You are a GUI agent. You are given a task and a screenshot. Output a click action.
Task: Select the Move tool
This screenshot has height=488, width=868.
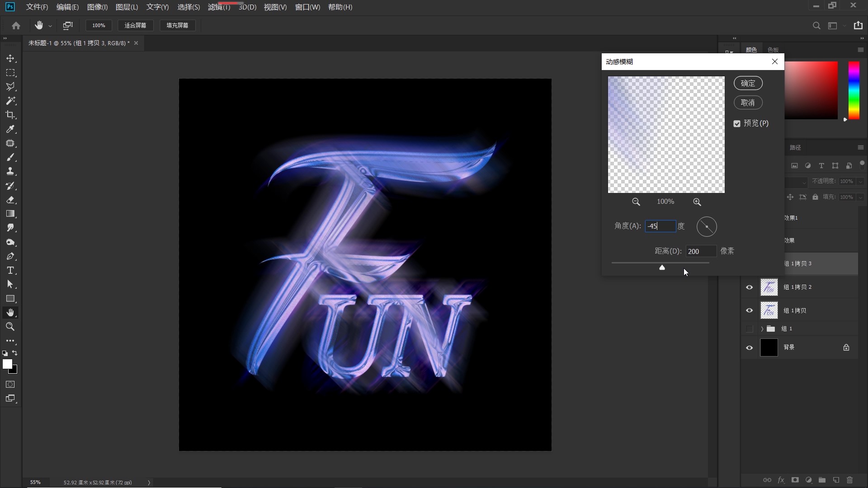(10, 59)
